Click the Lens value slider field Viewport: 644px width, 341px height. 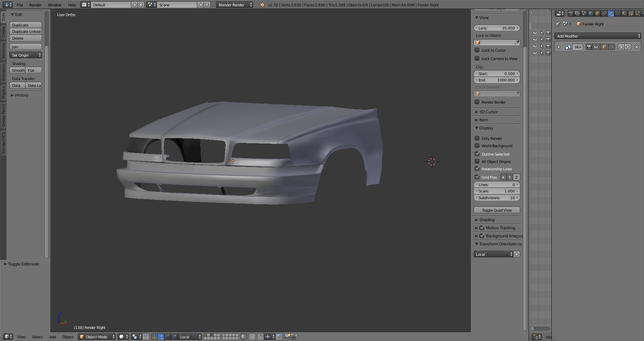click(496, 28)
